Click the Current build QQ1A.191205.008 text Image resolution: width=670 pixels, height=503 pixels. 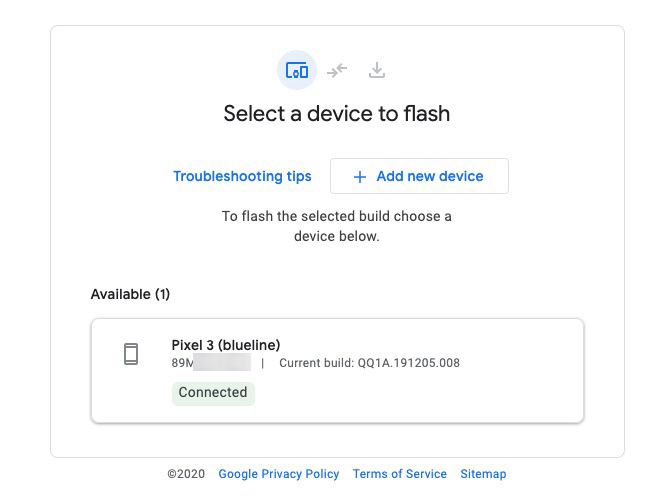(369, 363)
